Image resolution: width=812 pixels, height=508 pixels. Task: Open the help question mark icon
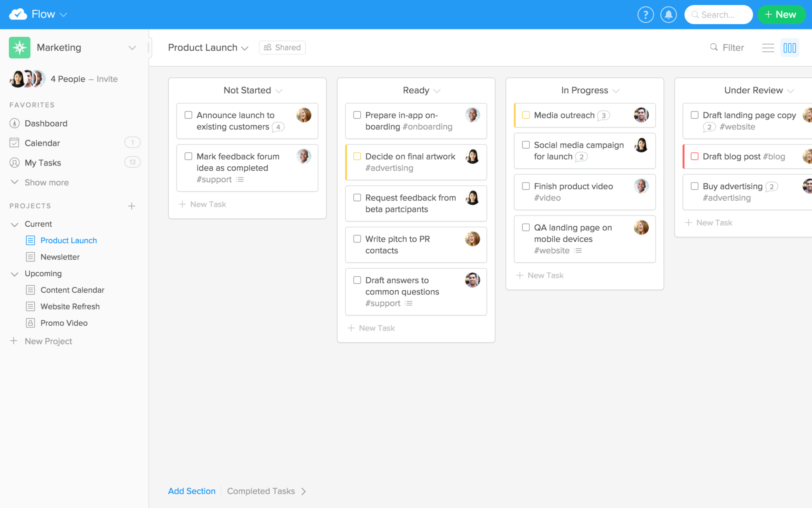pyautogui.click(x=645, y=15)
